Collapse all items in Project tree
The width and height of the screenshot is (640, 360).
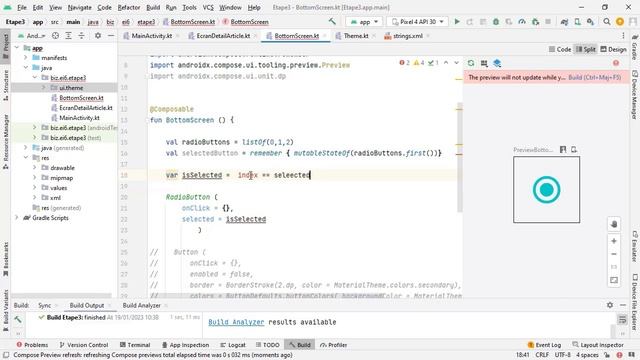[x=82, y=36]
